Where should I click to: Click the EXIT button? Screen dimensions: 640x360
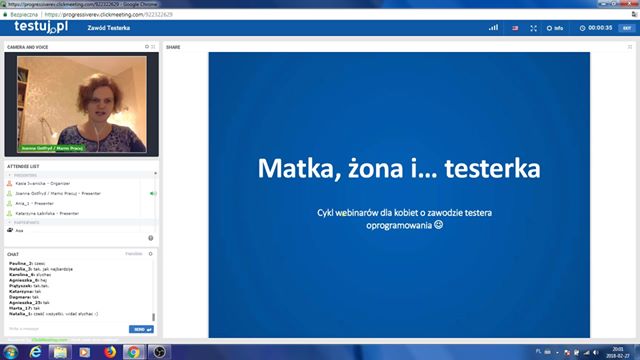coord(627,28)
